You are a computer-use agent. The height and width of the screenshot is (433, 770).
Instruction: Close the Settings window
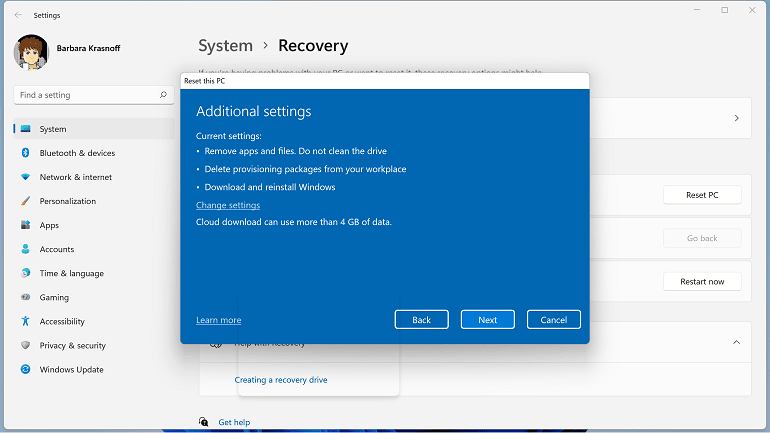point(752,10)
